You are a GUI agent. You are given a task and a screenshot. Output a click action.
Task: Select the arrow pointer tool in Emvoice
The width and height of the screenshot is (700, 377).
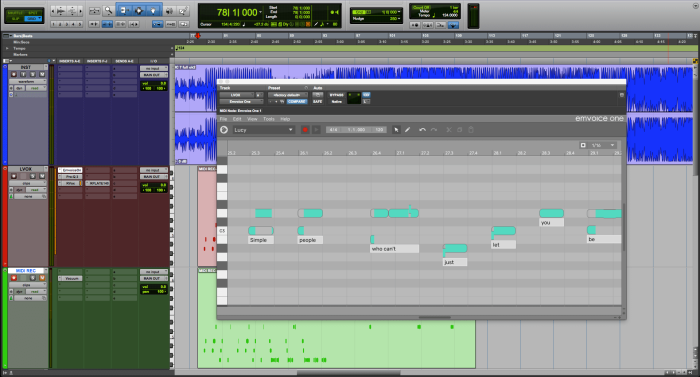click(x=396, y=130)
